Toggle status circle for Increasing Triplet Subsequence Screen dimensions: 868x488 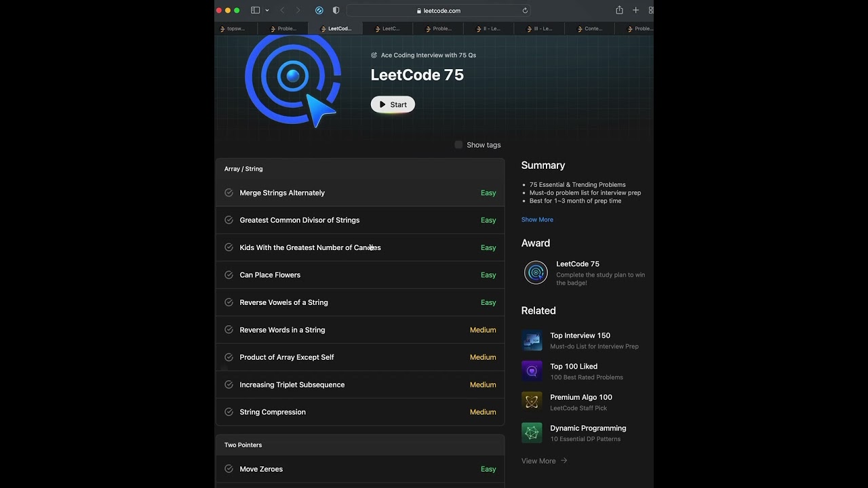pyautogui.click(x=229, y=384)
